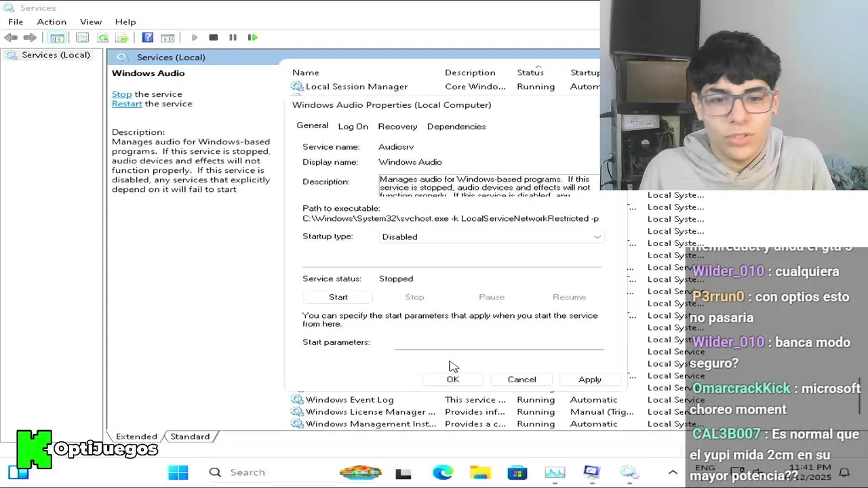This screenshot has height=488, width=868.
Task: Click the Start parameters input field
Action: click(499, 342)
